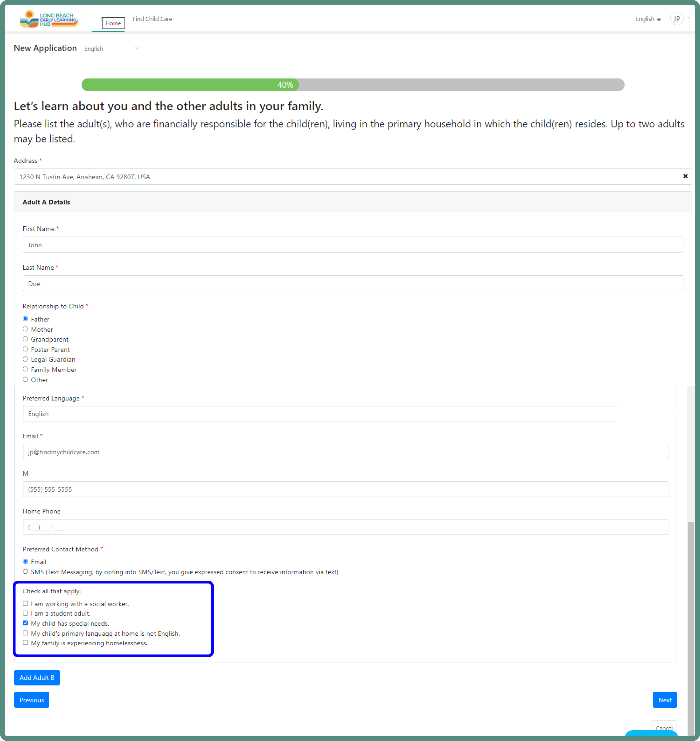Select Other relationship radio button
This screenshot has width=700, height=741.
pyautogui.click(x=25, y=379)
